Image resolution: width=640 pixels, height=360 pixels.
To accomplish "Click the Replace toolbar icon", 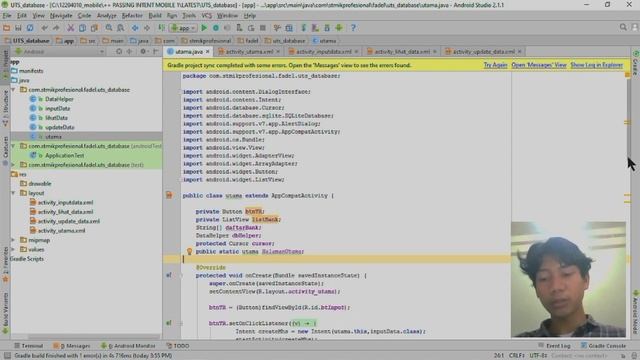I will click(120, 28).
